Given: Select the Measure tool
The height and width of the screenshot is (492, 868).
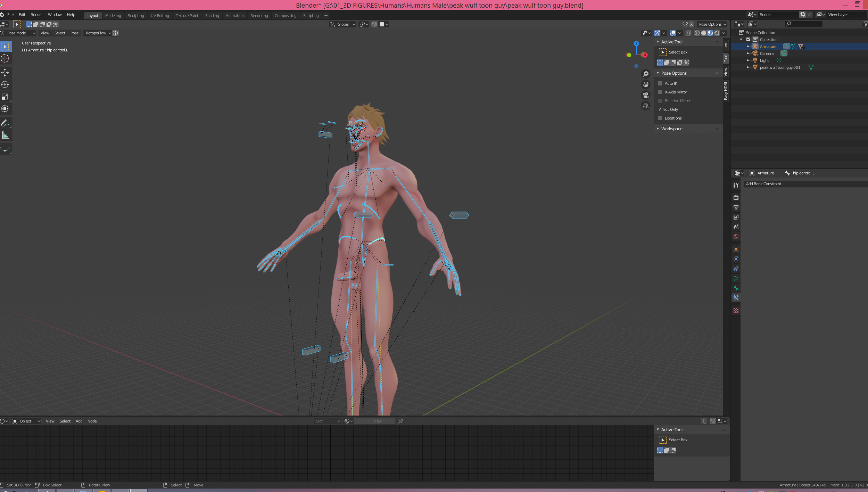Looking at the screenshot, I should pos(5,135).
